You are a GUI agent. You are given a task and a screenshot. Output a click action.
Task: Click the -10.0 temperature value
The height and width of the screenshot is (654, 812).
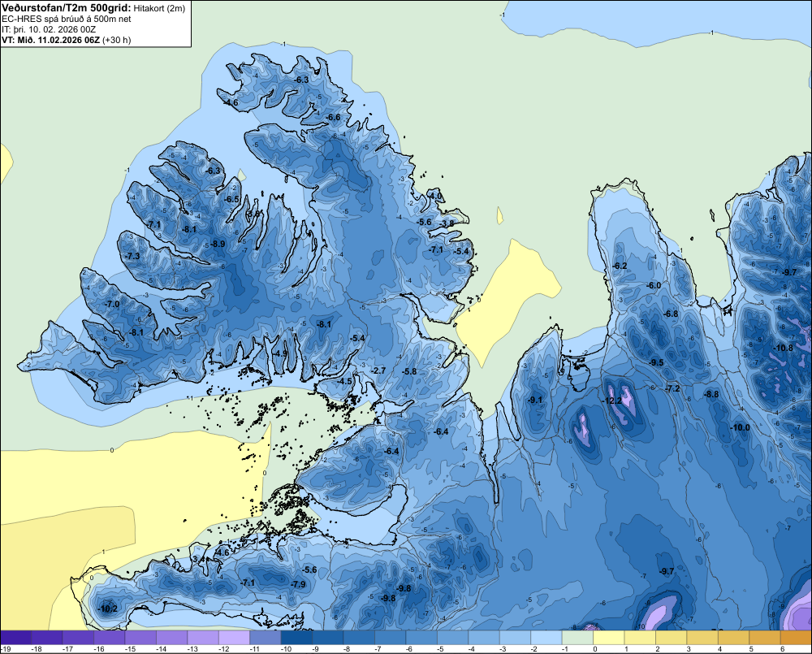coord(740,427)
